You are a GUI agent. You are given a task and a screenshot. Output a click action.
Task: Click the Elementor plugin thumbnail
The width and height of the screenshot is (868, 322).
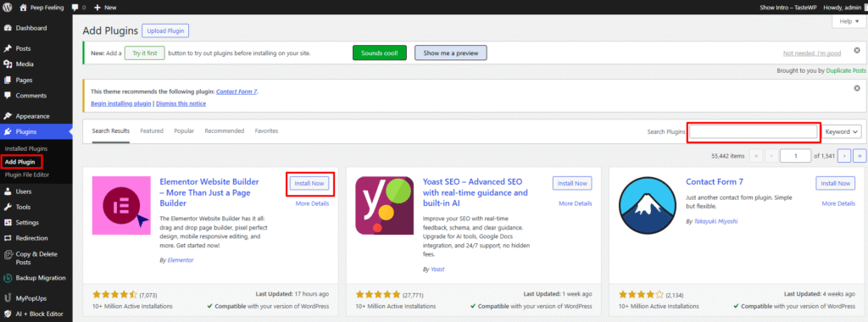[x=121, y=205]
